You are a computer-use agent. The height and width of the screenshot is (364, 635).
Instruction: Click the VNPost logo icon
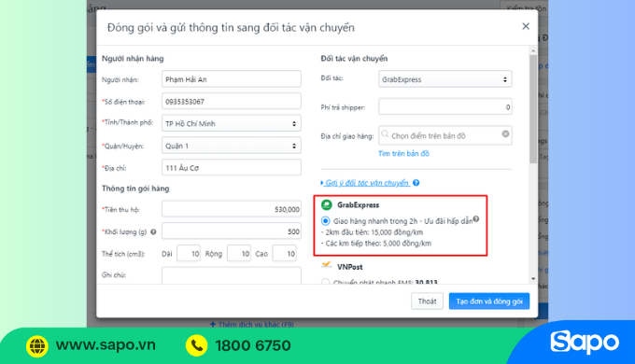coord(327,265)
